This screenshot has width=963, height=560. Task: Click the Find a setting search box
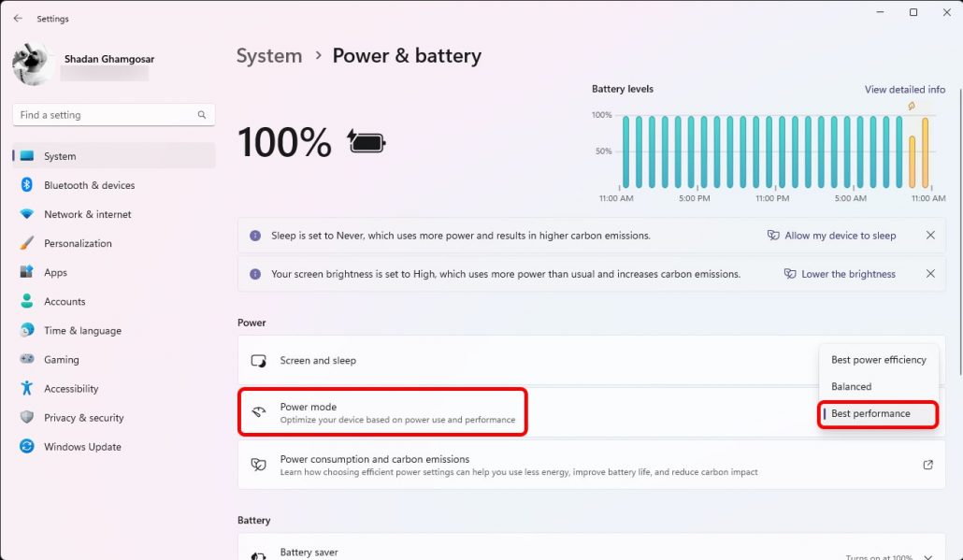(105, 115)
